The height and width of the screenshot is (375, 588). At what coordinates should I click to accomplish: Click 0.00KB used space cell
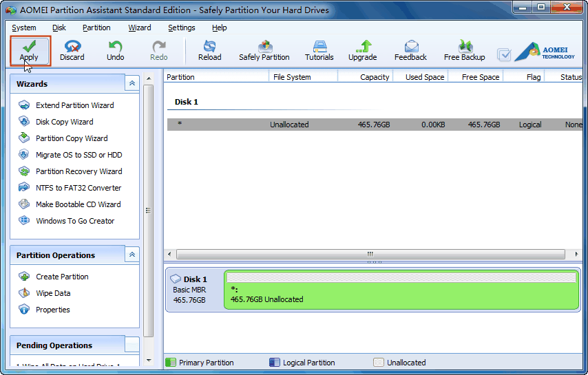[433, 125]
